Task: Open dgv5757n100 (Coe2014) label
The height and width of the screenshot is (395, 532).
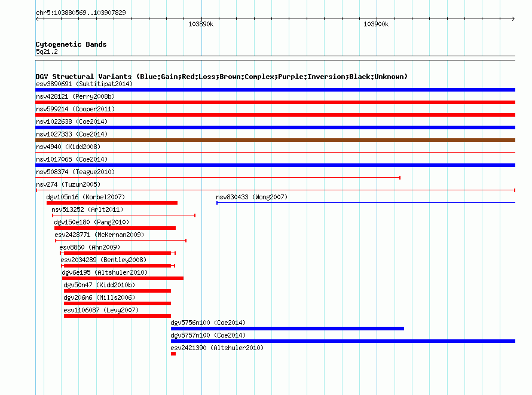Action: coord(208,335)
